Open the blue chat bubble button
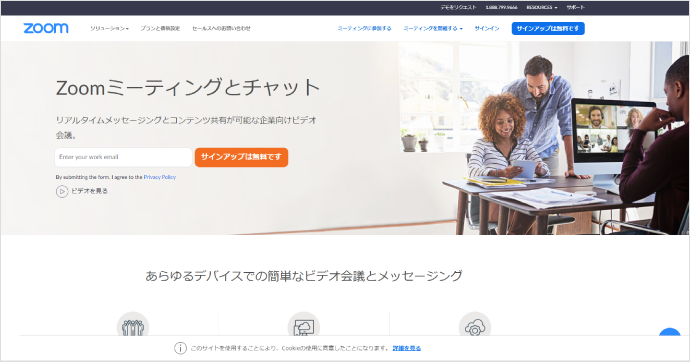 click(x=670, y=333)
